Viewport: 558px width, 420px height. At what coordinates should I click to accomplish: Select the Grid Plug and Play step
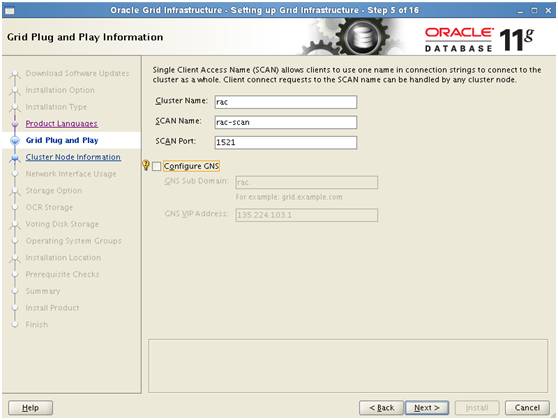coord(62,140)
